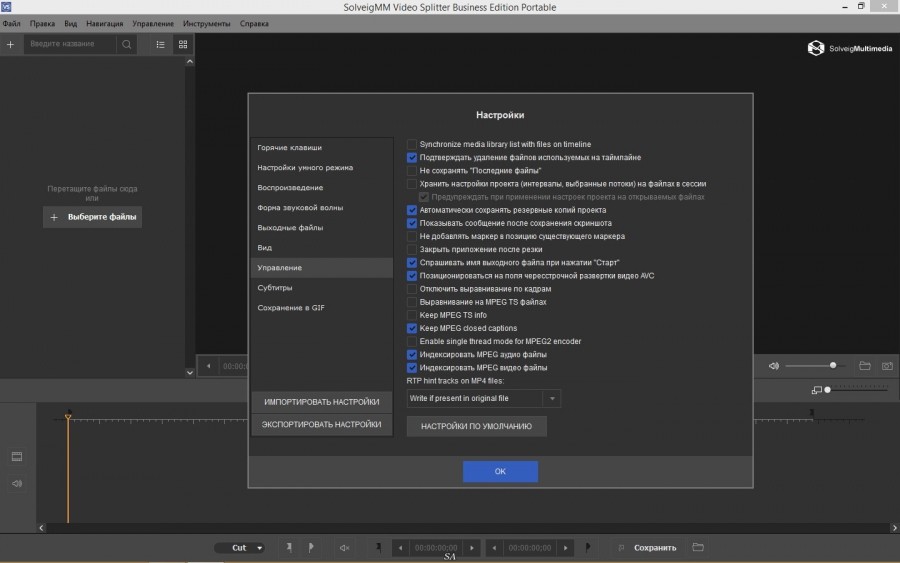Enable Не добавлять маркер в позицию checkbox
Image resolution: width=900 pixels, height=563 pixels.
click(412, 236)
